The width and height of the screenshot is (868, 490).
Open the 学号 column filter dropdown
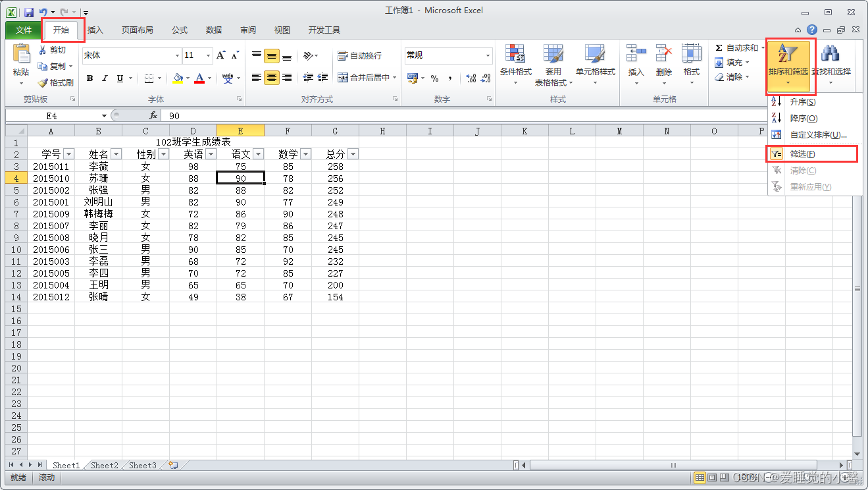coord(69,154)
